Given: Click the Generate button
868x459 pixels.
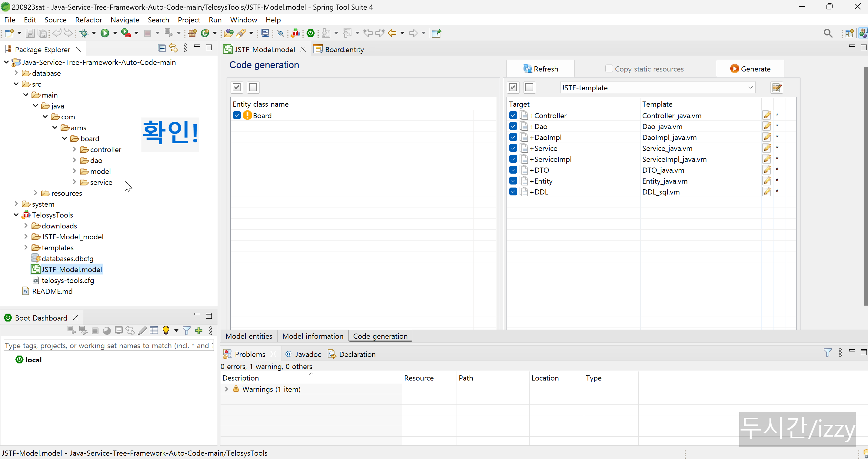Looking at the screenshot, I should (750, 69).
